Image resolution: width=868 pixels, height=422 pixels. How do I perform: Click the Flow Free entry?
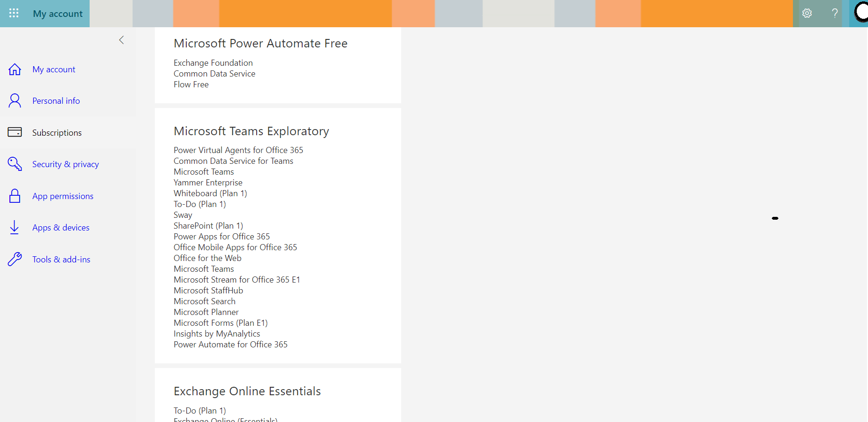(x=191, y=84)
